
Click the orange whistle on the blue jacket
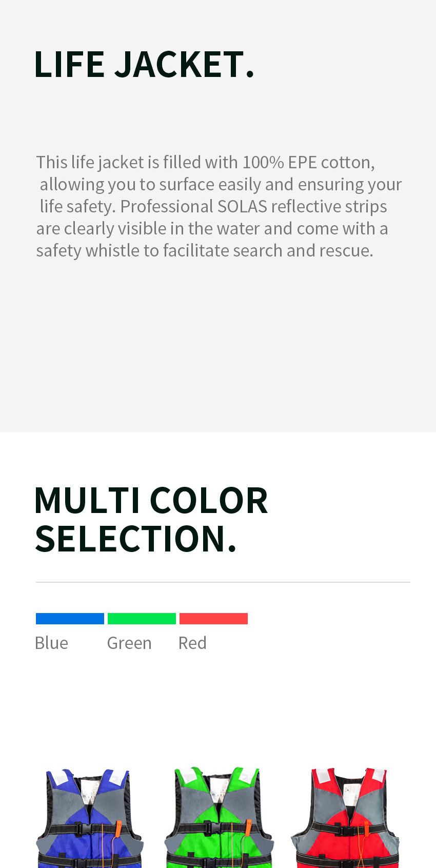tap(118, 828)
